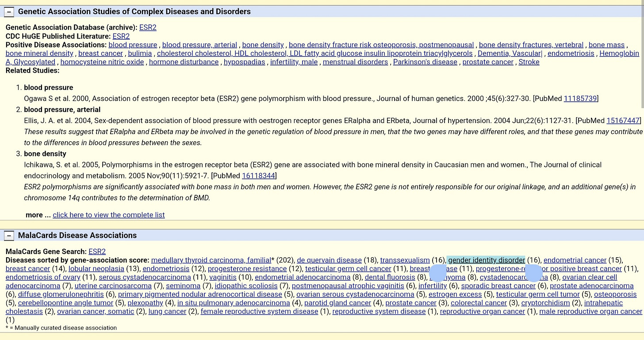The width and height of the screenshot is (644, 340).
Task: Open the 'menstrual disorders' link
Action: 356,62
